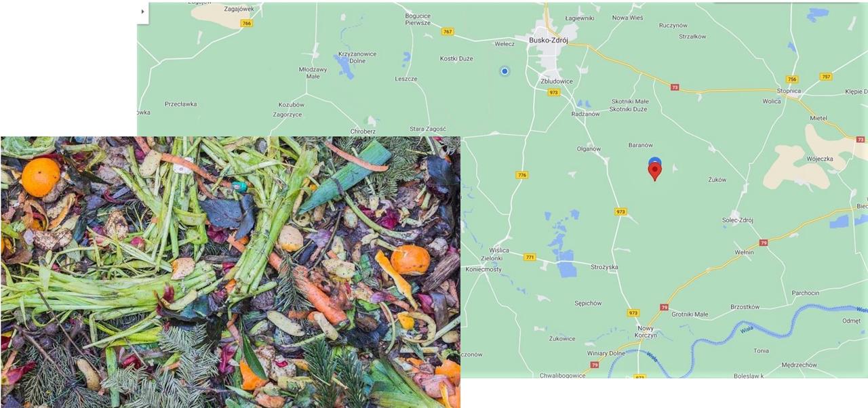
Task: Select road shield 756 above Stopnica
Action: point(792,79)
